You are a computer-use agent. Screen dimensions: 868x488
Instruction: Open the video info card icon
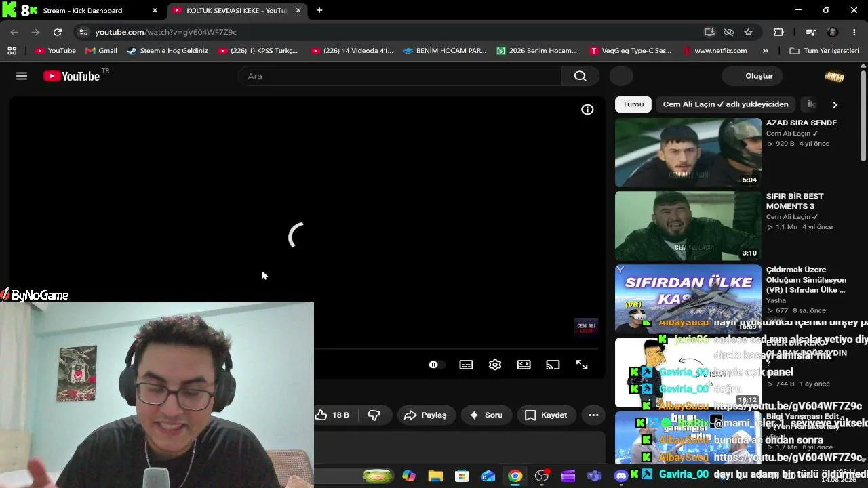click(587, 110)
